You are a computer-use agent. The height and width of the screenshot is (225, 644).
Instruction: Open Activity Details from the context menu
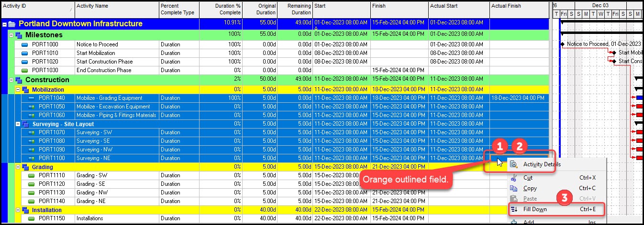point(542,164)
